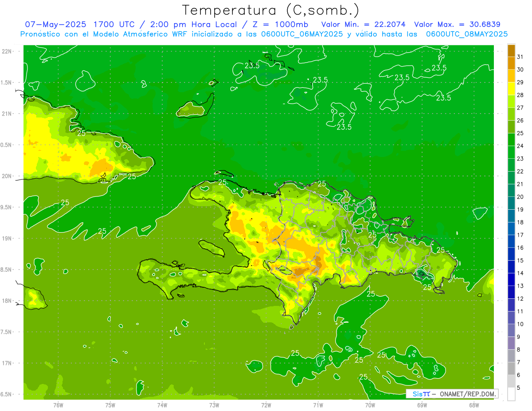
Task: Click the "18N" latitude axis label
Action: 8,301
